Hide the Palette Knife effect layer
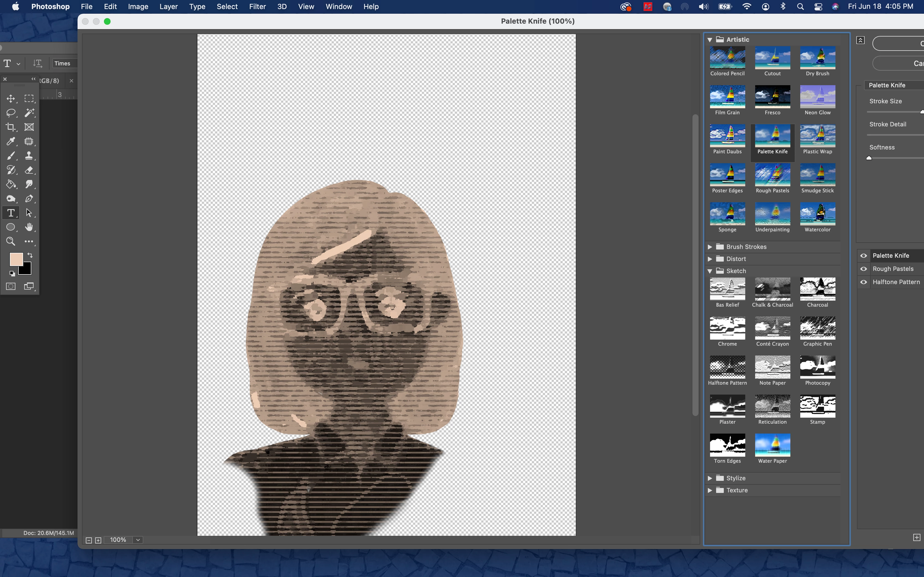This screenshot has height=577, width=924. click(x=864, y=256)
